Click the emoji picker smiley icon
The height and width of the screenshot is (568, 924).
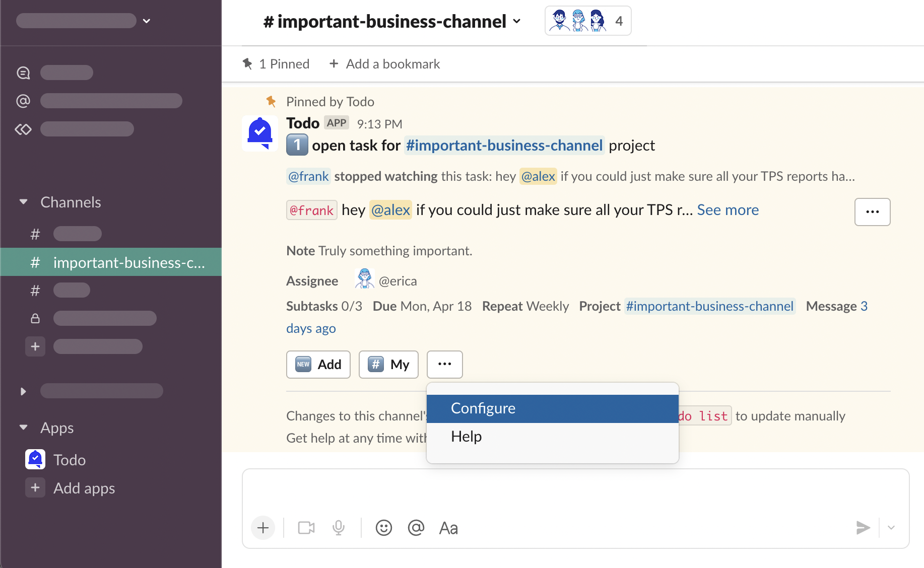coord(383,528)
